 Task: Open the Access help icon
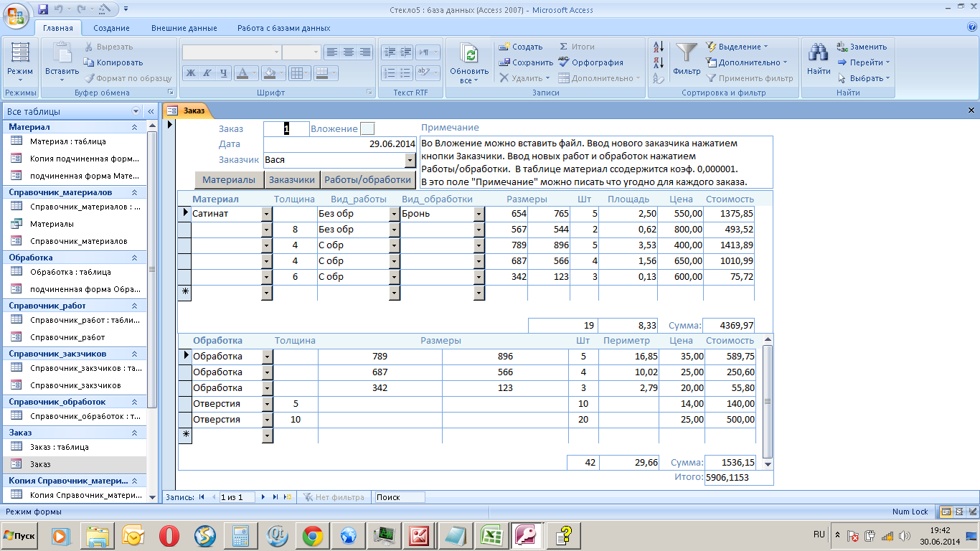pos(972,28)
